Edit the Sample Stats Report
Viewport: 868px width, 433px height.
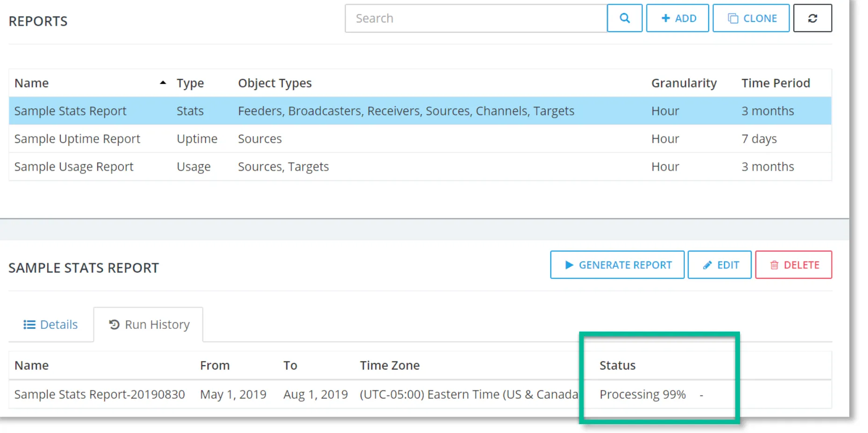click(x=719, y=265)
